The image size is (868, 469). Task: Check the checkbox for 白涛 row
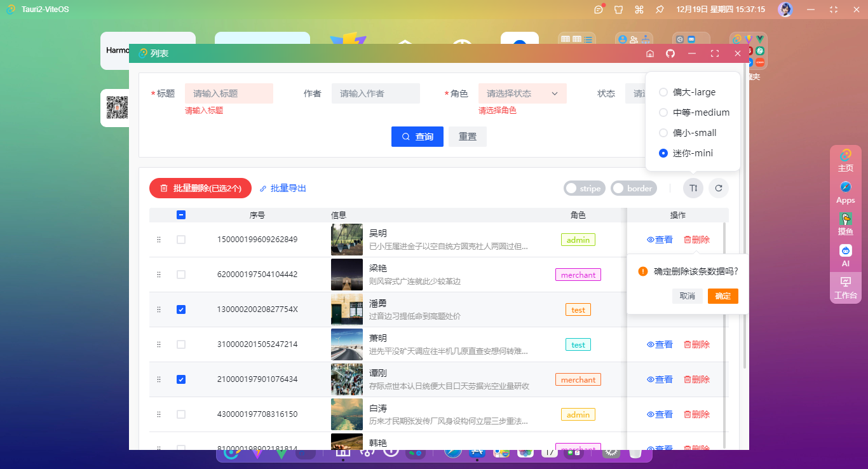pos(181,414)
